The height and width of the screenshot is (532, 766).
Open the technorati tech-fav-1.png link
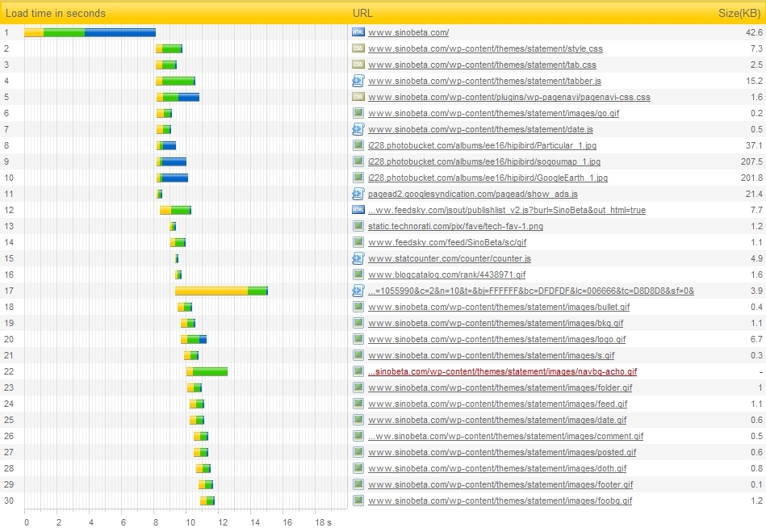coord(455,226)
